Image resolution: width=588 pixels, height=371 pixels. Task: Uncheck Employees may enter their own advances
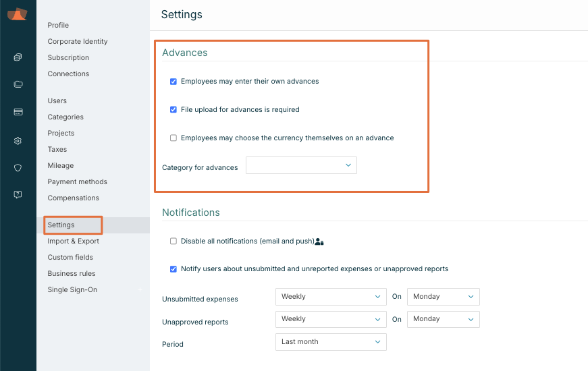pos(173,82)
